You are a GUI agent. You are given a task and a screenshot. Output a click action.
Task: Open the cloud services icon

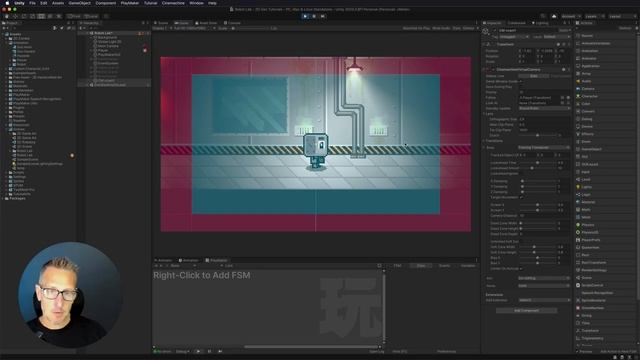point(554,16)
